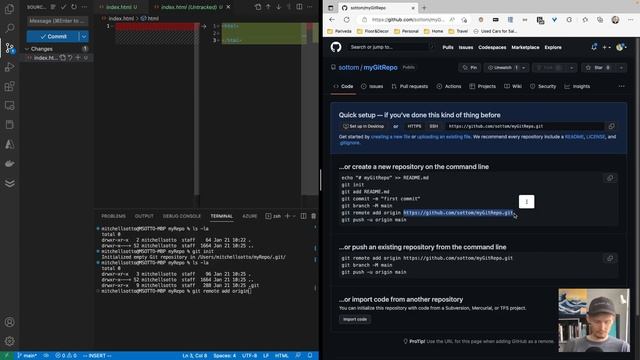
Task: Open Search view in VS Code activity bar
Action: 9,28
